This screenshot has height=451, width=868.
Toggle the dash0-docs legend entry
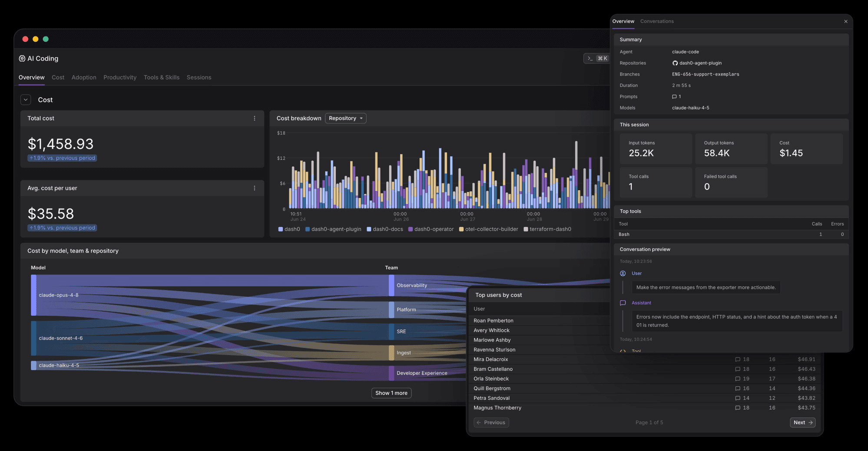385,230
